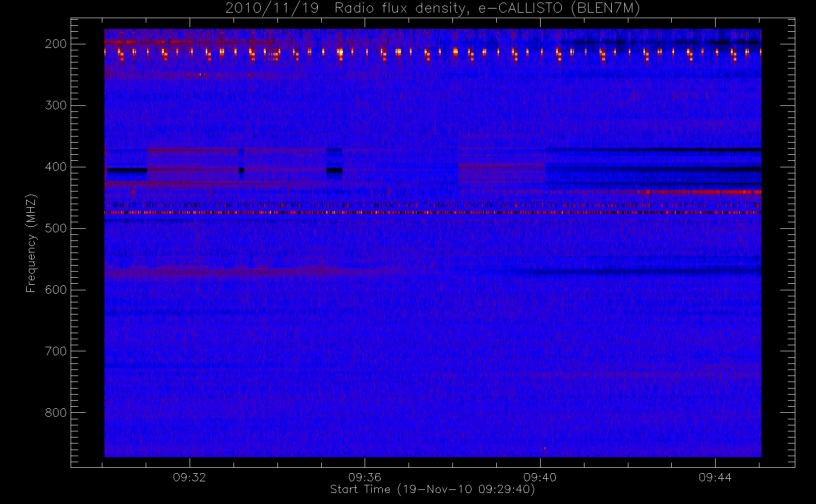Click the date '2010/11/19' in the title

click(272, 9)
